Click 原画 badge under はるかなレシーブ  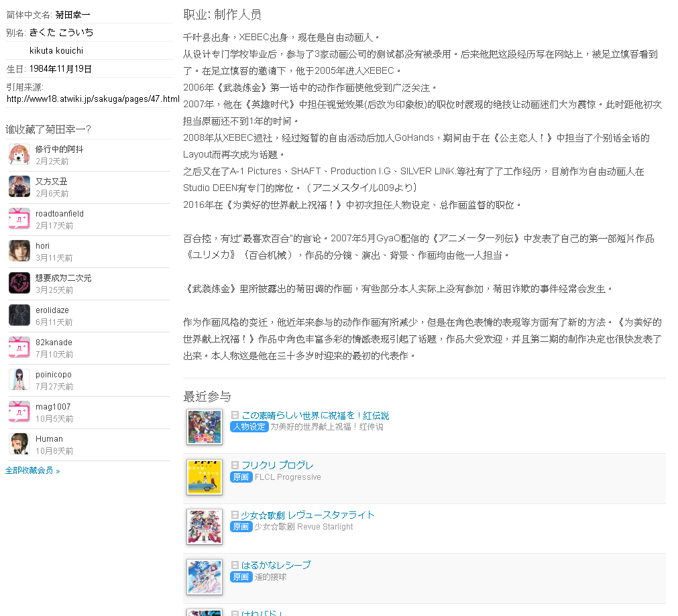coord(241,577)
